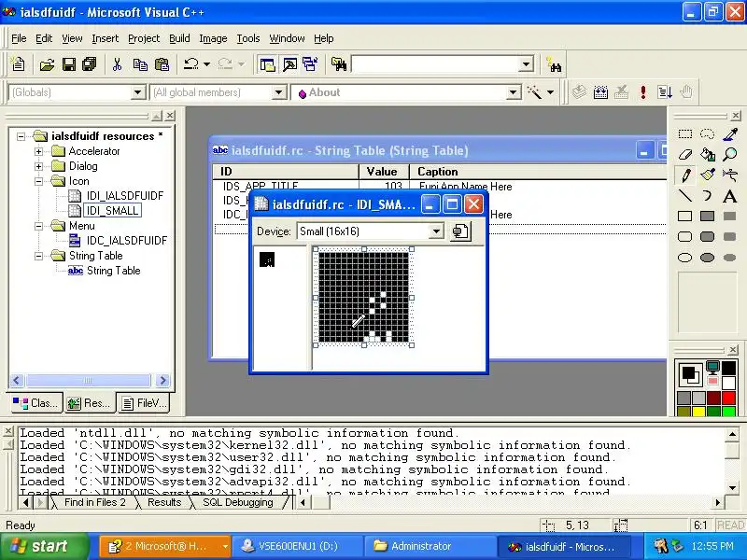Select the Airbrush tool

730,175
